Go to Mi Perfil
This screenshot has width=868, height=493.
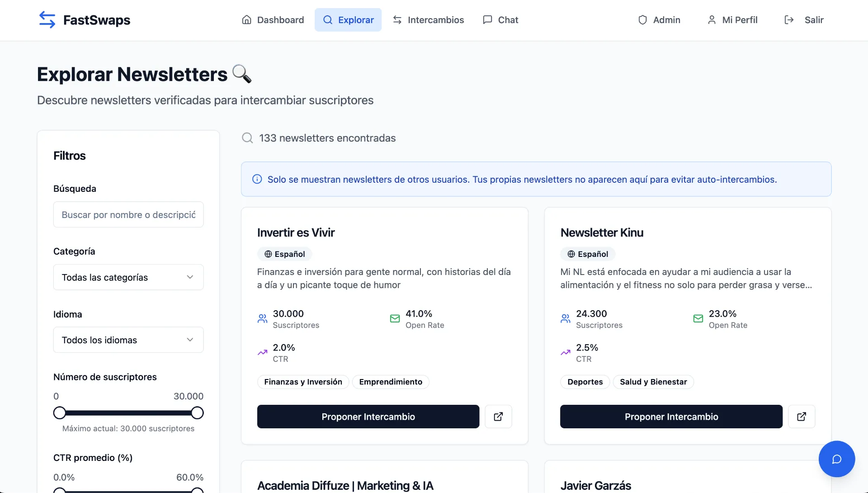[x=732, y=20]
